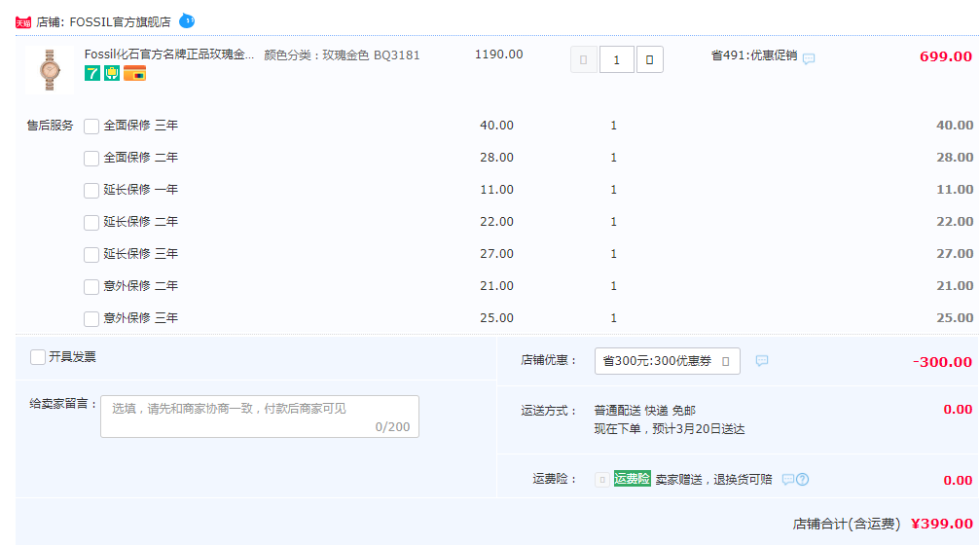Click the 卖家赠送，退换货可赔 text

[x=713, y=480]
